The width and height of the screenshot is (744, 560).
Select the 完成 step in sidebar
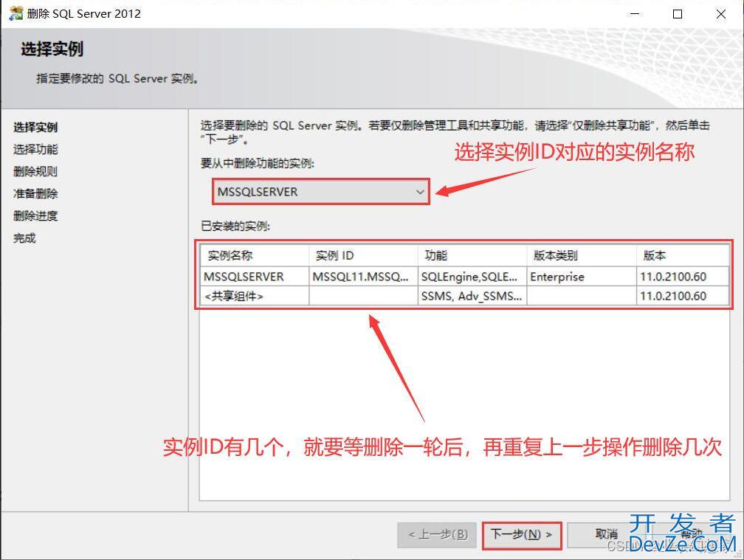24,238
